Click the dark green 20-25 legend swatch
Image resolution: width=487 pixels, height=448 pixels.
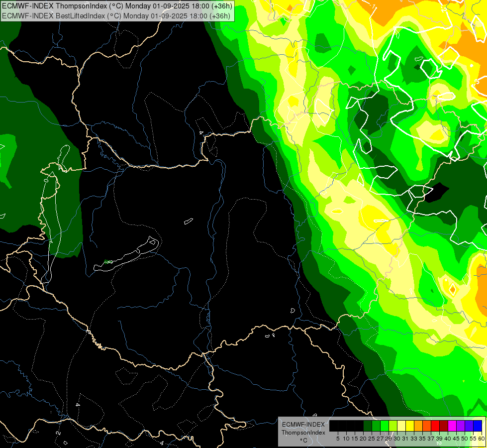click(368, 426)
